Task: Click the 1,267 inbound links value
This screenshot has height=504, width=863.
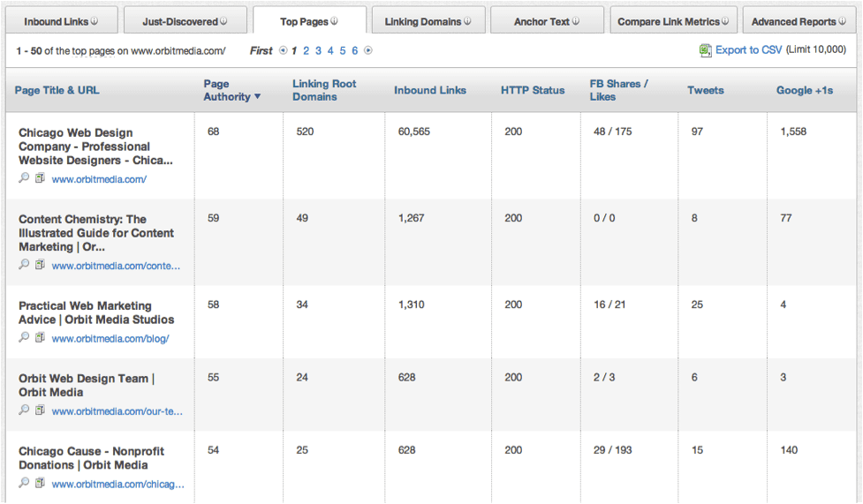Action: 411,218
